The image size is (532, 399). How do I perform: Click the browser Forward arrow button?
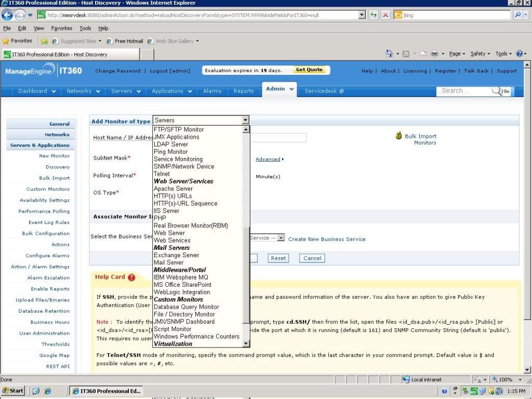coord(20,15)
